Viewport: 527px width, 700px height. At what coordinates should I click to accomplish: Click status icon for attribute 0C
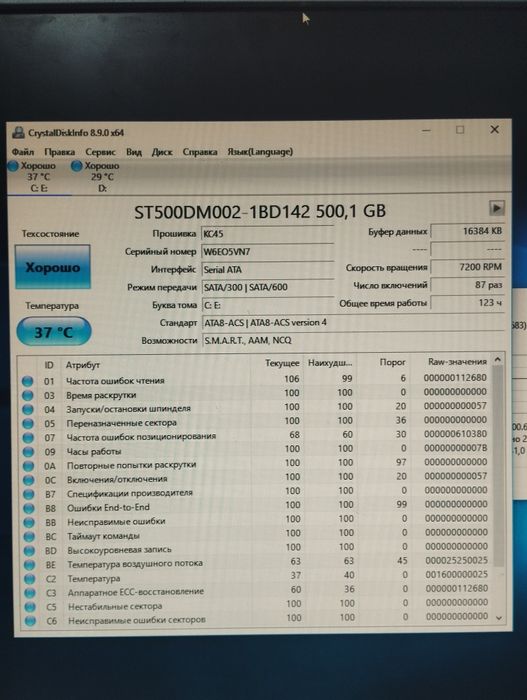click(x=29, y=480)
